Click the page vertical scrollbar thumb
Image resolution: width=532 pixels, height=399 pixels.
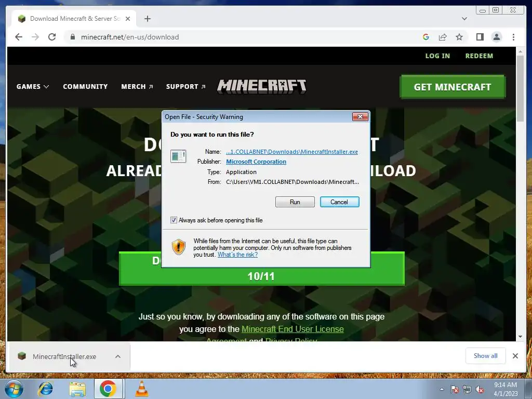[520, 88]
